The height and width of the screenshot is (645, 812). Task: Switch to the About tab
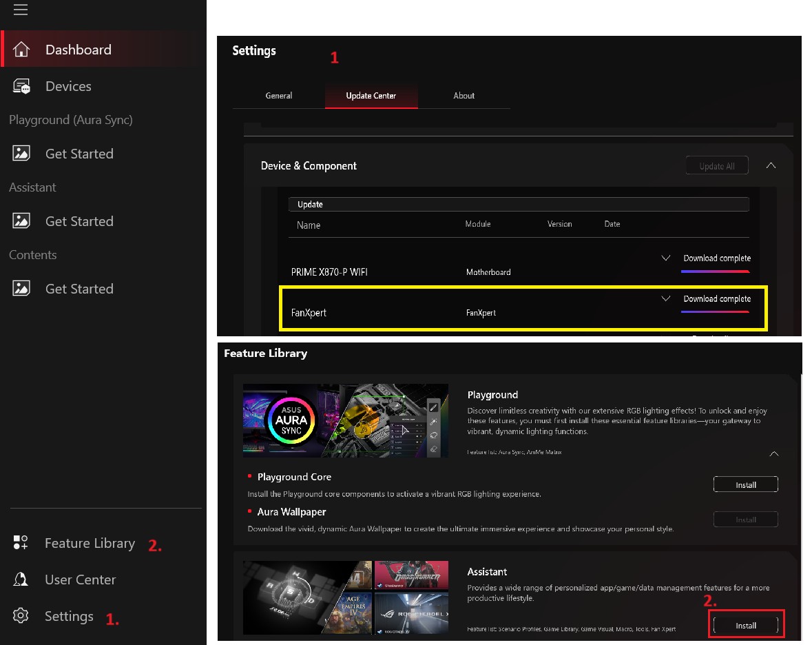coord(464,96)
